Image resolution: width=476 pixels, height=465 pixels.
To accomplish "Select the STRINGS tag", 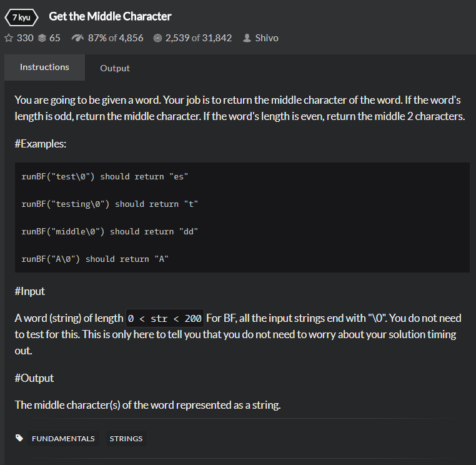I will tap(126, 439).
